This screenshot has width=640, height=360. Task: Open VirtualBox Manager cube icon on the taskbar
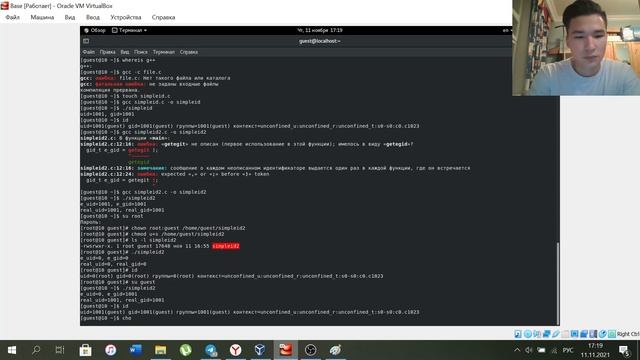260,350
